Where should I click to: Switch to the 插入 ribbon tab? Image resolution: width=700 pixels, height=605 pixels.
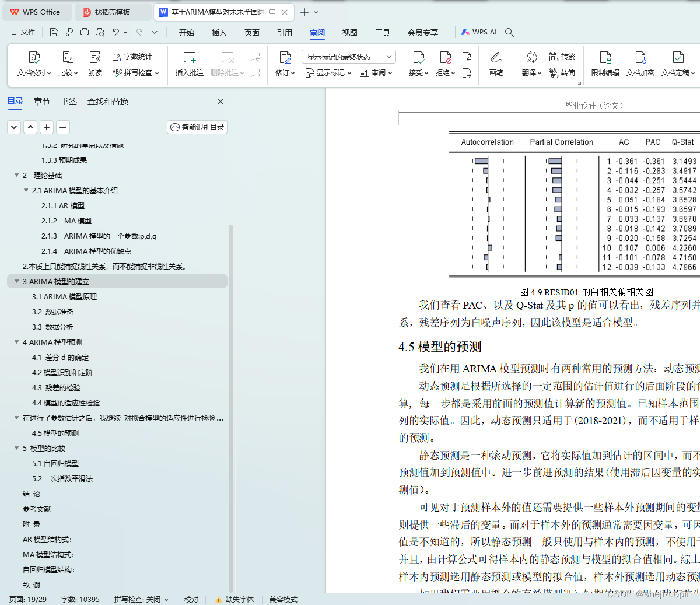(219, 33)
